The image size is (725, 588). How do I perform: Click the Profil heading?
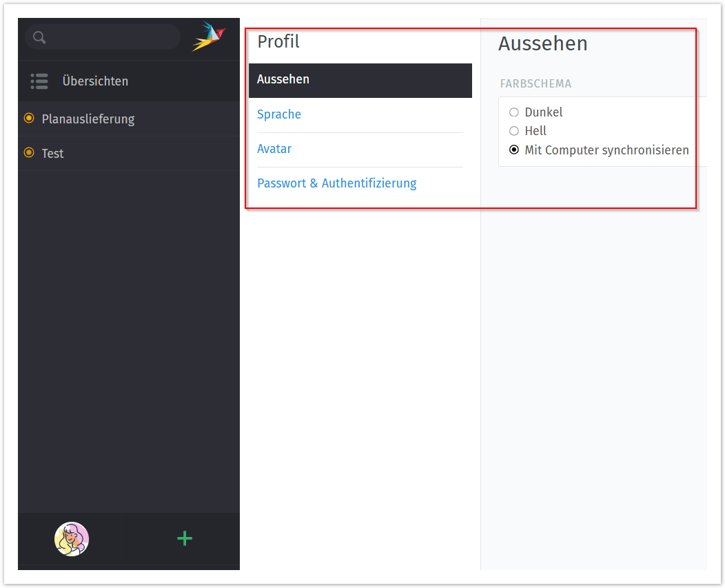tap(278, 42)
